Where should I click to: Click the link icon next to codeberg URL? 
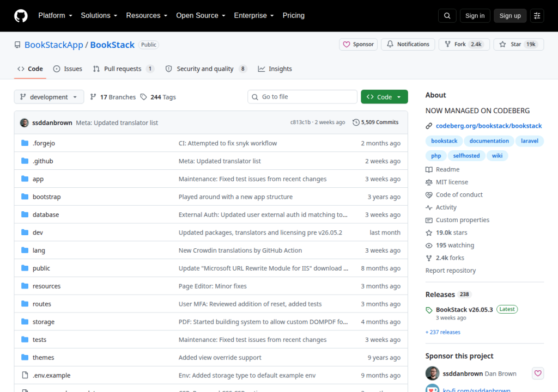pyautogui.click(x=429, y=126)
